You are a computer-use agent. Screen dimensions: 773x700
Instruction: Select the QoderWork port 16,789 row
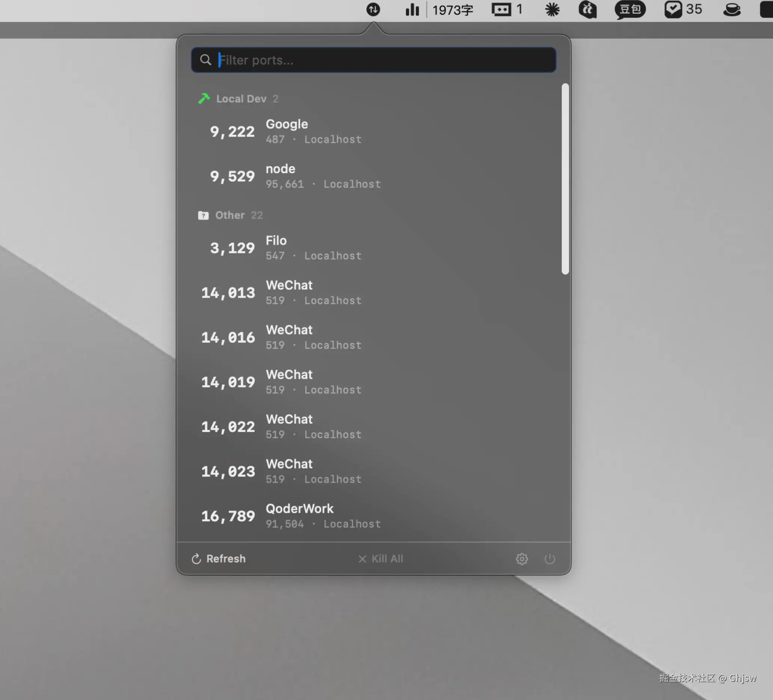click(373, 516)
